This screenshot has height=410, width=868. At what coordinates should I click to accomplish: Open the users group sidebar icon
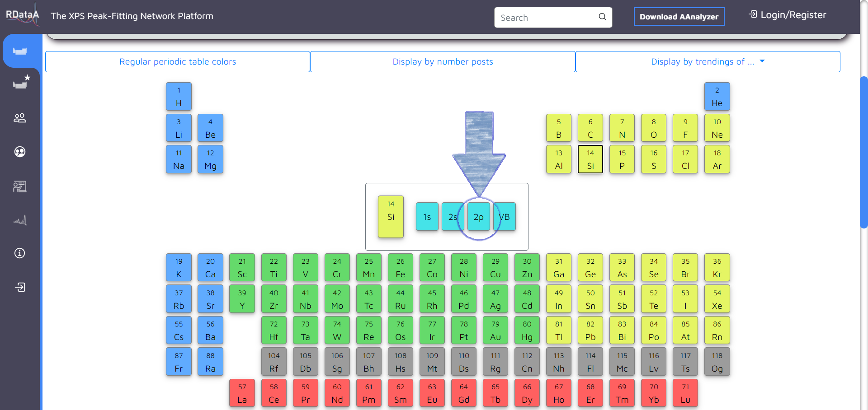click(20, 118)
